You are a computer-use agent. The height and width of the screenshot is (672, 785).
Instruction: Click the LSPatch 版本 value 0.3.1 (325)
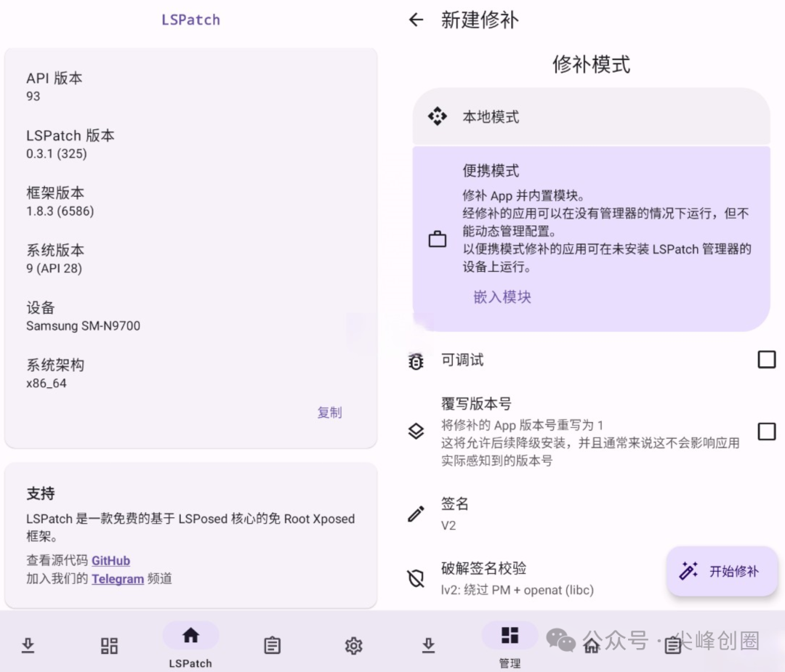(x=57, y=153)
